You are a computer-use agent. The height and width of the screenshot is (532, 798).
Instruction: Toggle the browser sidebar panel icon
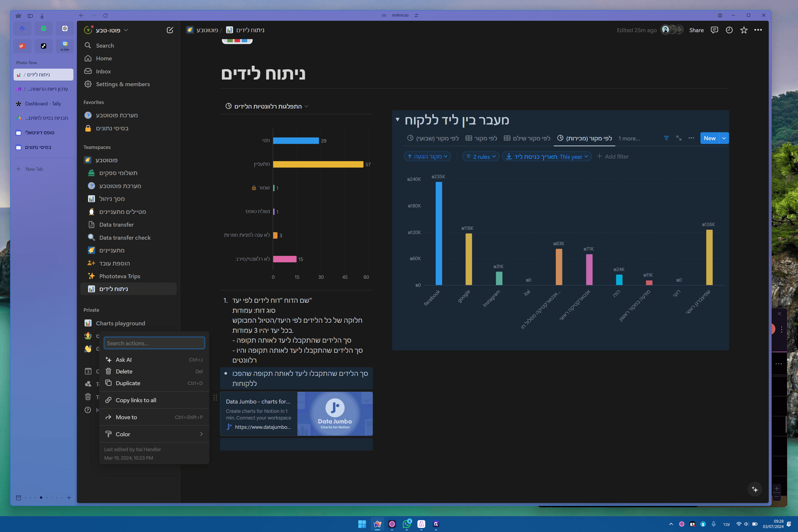(30, 16)
